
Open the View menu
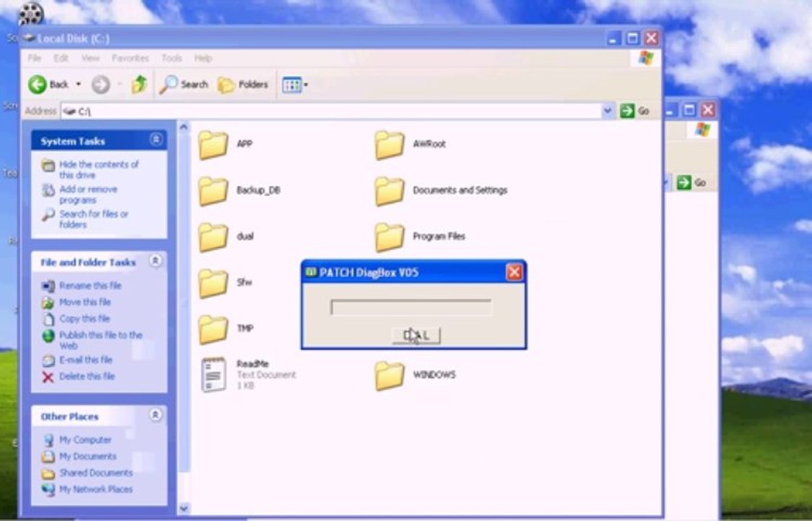[x=90, y=58]
